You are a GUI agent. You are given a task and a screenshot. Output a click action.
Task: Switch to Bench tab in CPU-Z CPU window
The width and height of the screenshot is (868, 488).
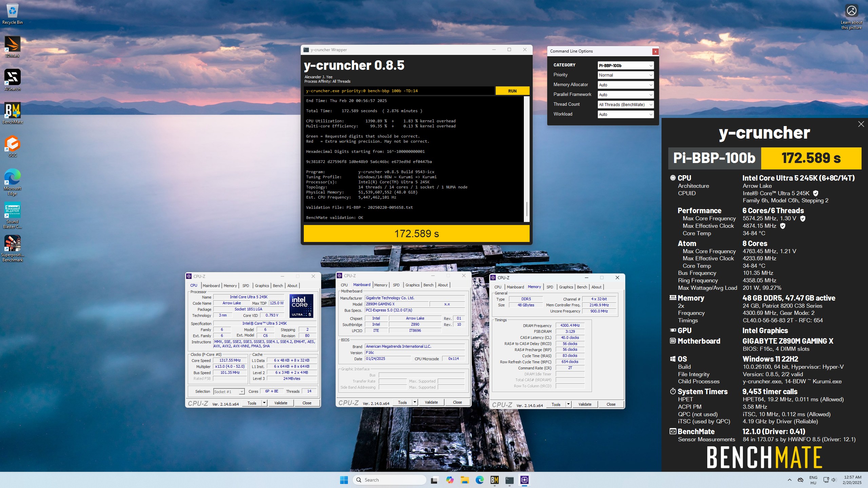tap(278, 286)
